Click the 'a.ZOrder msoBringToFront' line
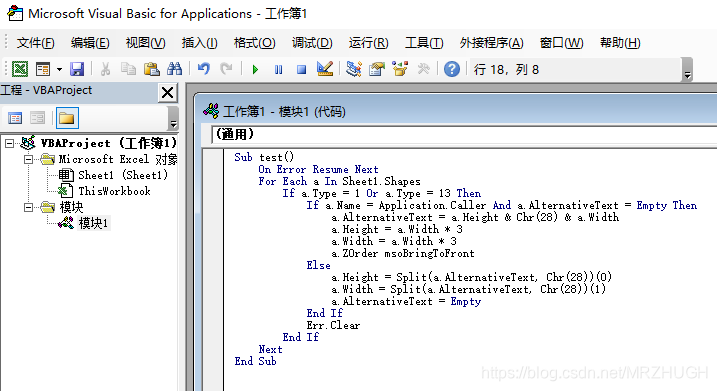 (x=403, y=253)
